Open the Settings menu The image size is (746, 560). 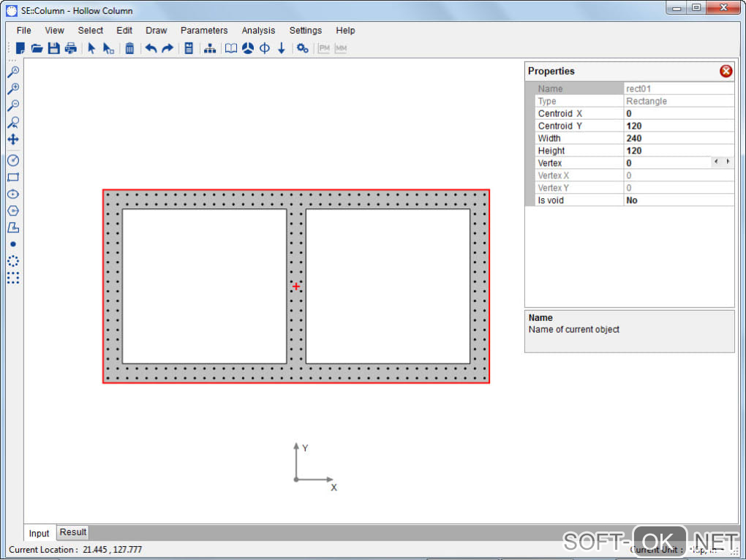pyautogui.click(x=306, y=31)
